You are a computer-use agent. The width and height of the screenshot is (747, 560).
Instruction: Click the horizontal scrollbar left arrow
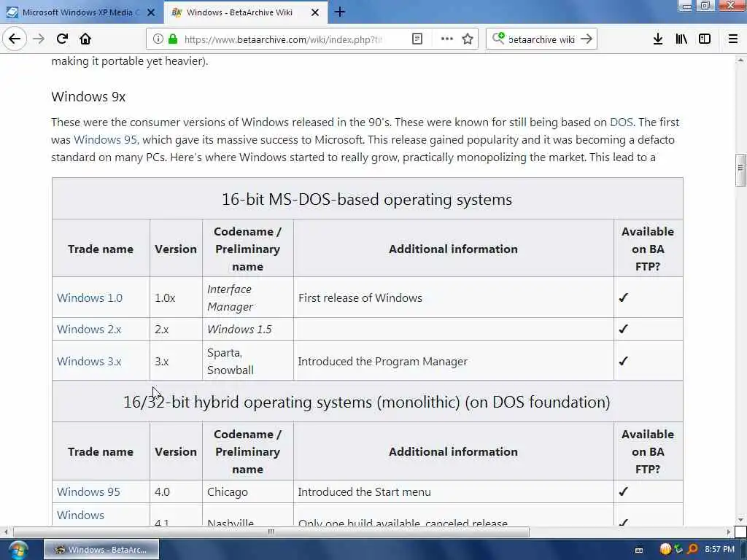[x=5, y=532]
